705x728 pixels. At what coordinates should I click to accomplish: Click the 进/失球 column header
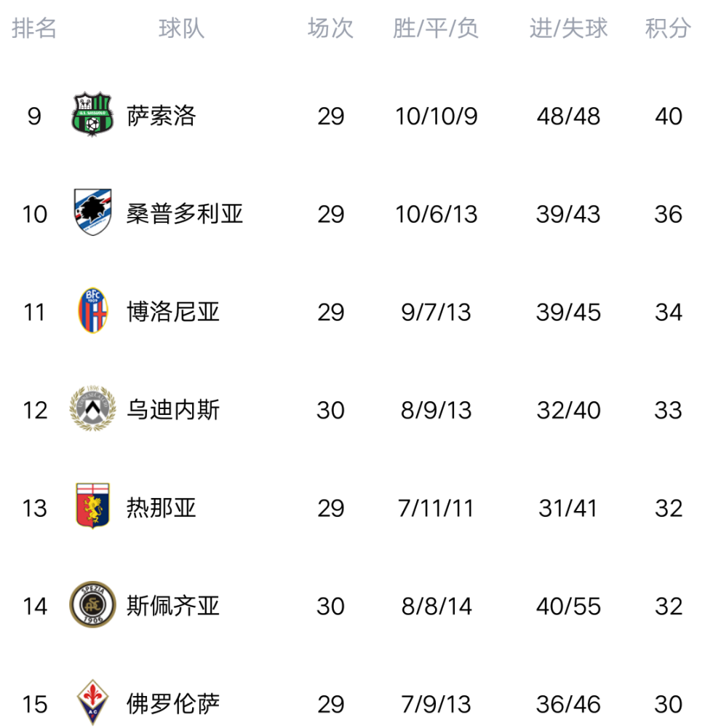pyautogui.click(x=568, y=28)
